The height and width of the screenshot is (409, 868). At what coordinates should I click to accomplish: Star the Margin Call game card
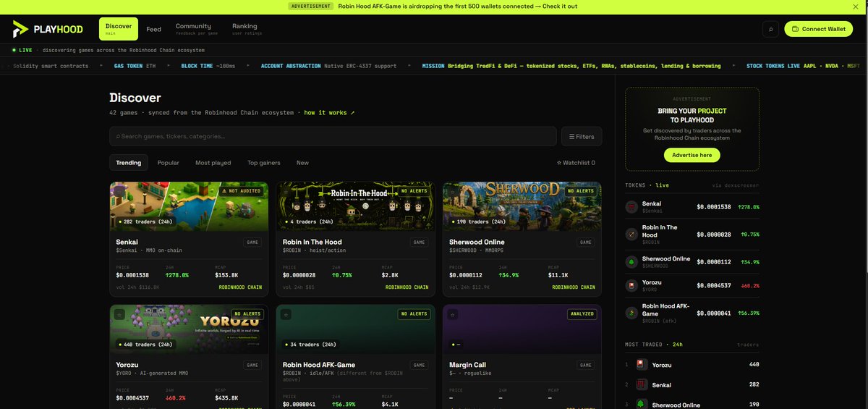click(x=454, y=315)
